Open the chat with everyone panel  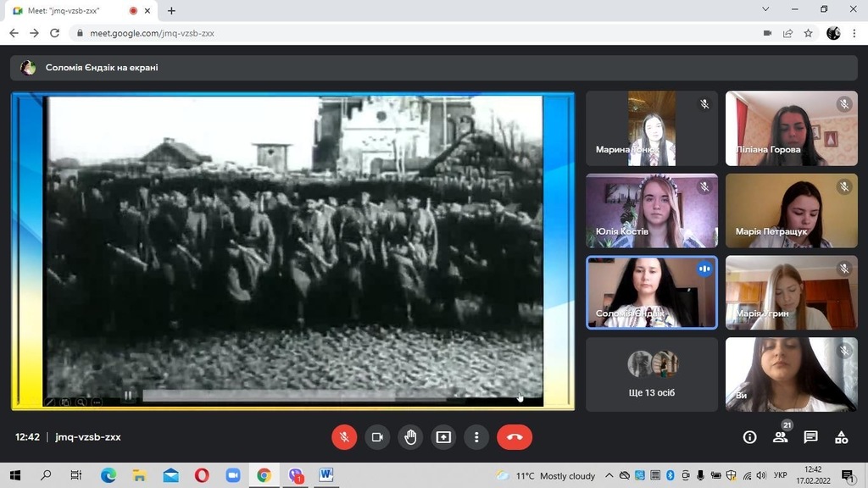click(x=810, y=437)
